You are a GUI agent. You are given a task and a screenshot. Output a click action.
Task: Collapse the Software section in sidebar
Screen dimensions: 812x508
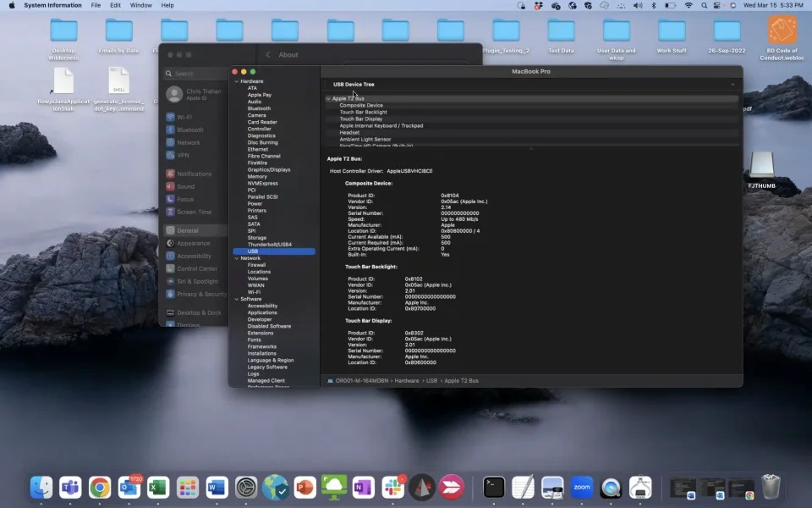click(x=236, y=299)
